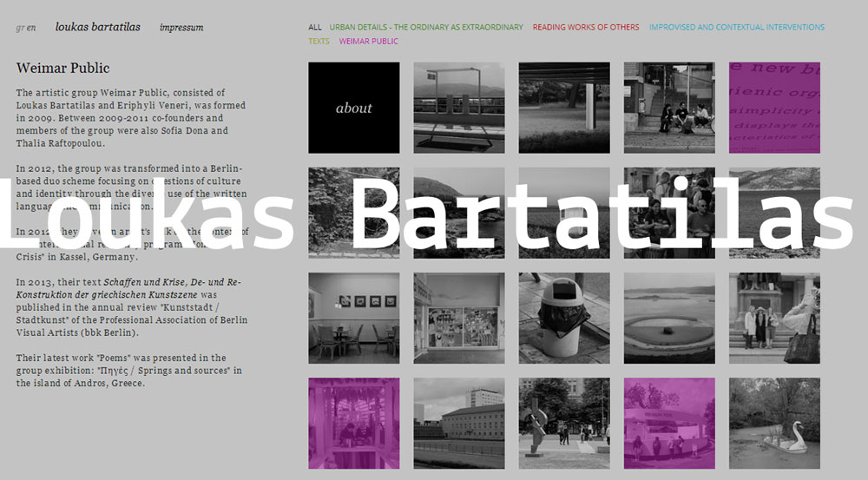
Task: Open the circular pool by the sea thumbnail
Action: [x=669, y=318]
